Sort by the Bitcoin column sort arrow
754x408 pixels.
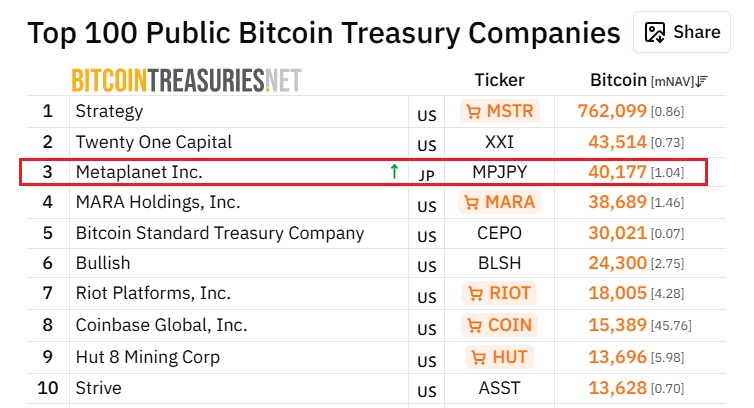(701, 81)
